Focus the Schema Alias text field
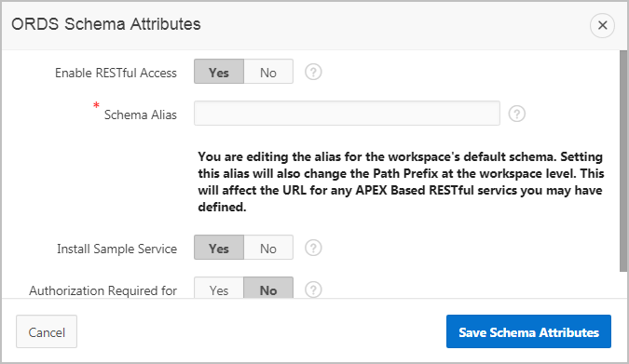The width and height of the screenshot is (629, 364). [347, 113]
